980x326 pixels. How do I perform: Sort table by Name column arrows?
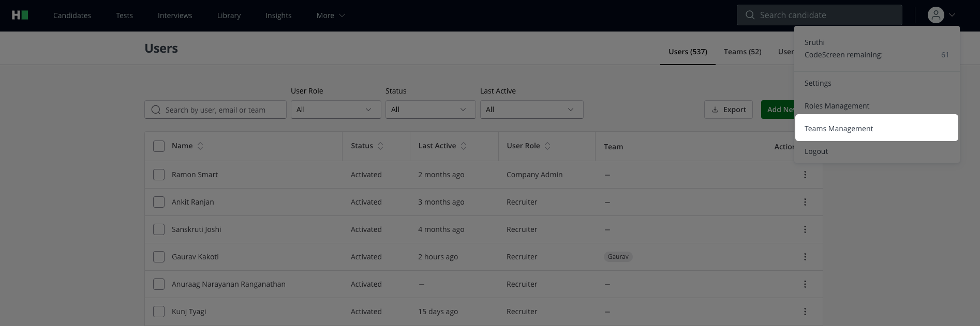pyautogui.click(x=200, y=146)
